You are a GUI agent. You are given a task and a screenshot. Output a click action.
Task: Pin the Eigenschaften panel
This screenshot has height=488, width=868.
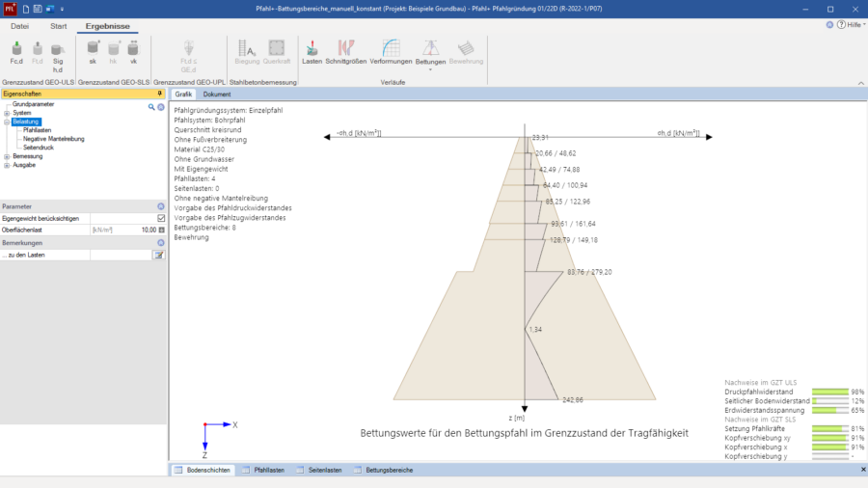[x=160, y=94]
